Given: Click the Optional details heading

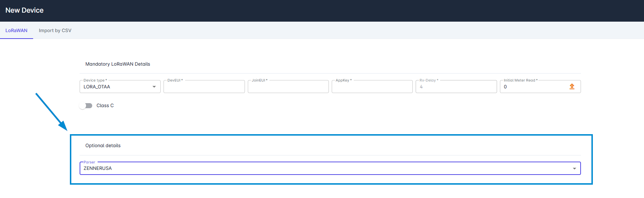Looking at the screenshot, I should click(x=103, y=146).
